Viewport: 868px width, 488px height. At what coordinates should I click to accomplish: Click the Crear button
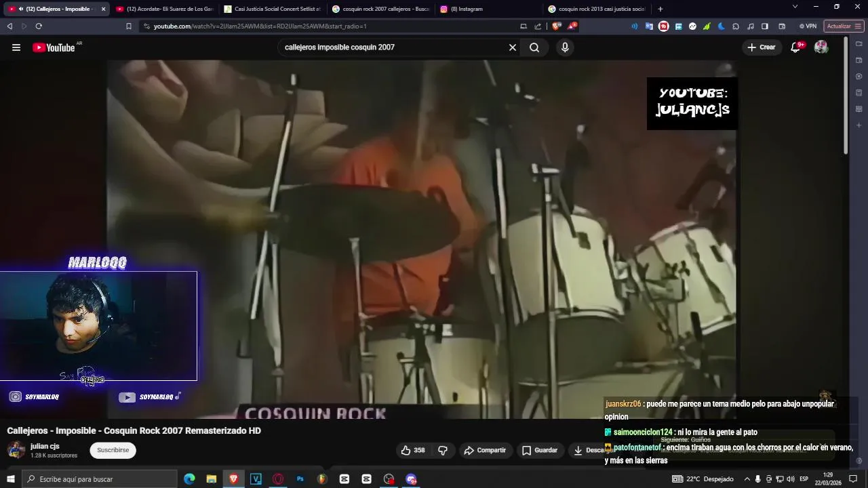click(761, 47)
